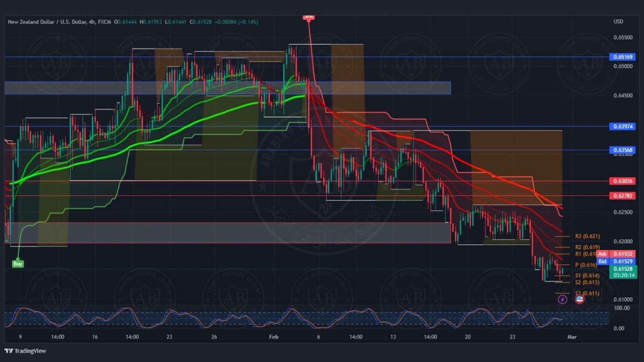The height and width of the screenshot is (362, 644).
Task: Click pivot label R2 (0.619)
Action: [x=587, y=247]
